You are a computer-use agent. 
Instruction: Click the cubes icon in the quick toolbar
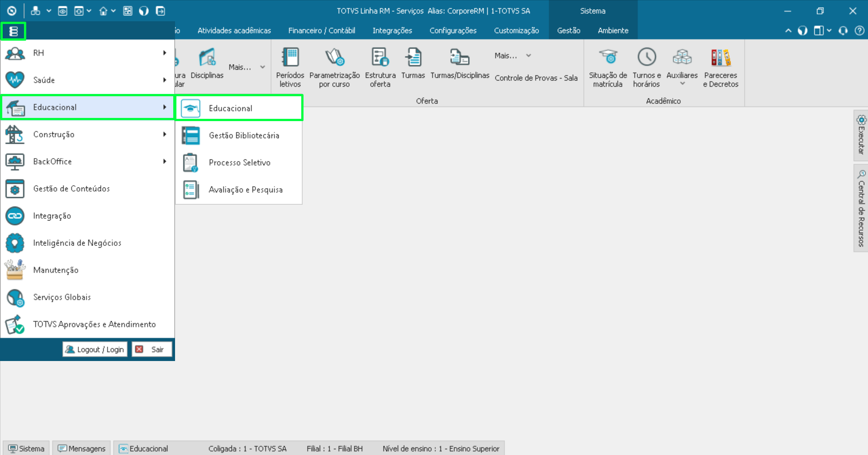[x=35, y=11]
